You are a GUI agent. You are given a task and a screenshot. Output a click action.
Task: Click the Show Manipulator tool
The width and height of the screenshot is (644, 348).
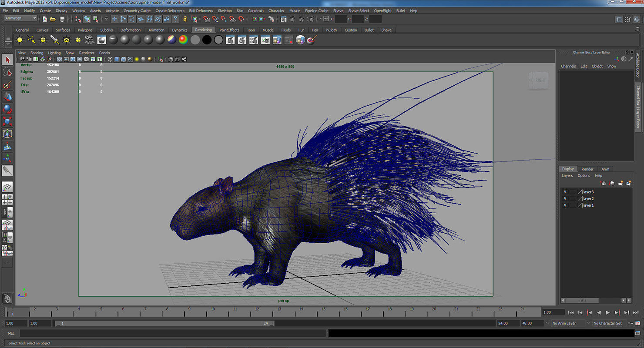coord(7,158)
